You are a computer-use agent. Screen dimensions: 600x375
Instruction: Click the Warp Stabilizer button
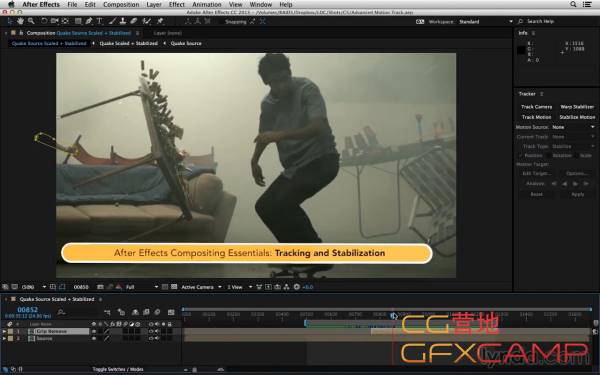(x=577, y=107)
